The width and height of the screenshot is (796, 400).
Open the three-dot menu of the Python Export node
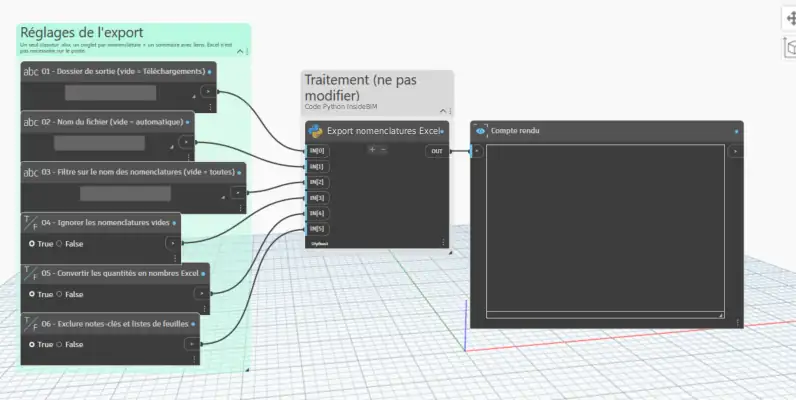[443, 242]
